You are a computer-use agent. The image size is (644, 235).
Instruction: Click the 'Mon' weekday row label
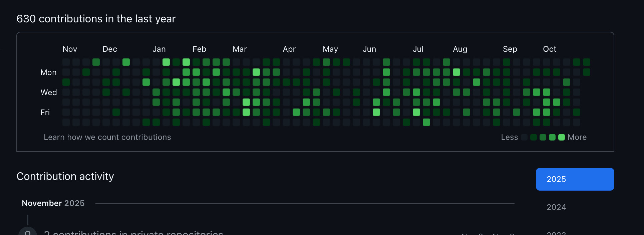tap(48, 72)
